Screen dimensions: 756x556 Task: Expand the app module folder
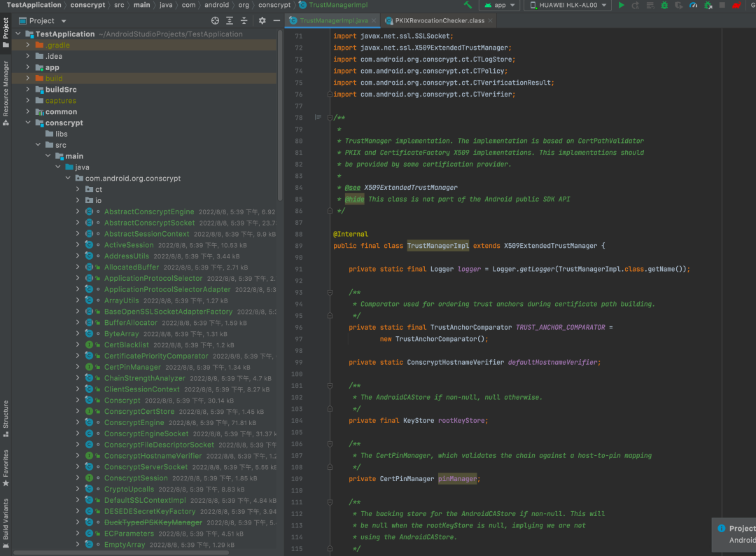point(27,67)
